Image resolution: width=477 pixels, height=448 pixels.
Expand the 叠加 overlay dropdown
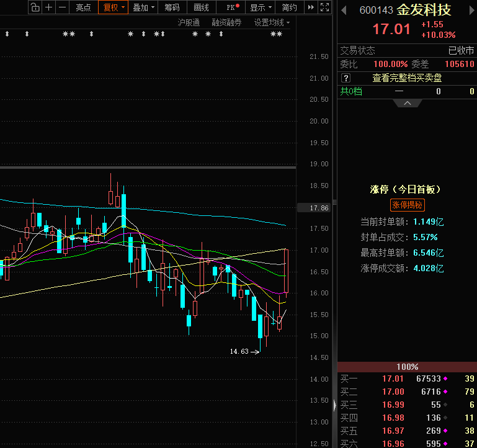coord(143,7)
